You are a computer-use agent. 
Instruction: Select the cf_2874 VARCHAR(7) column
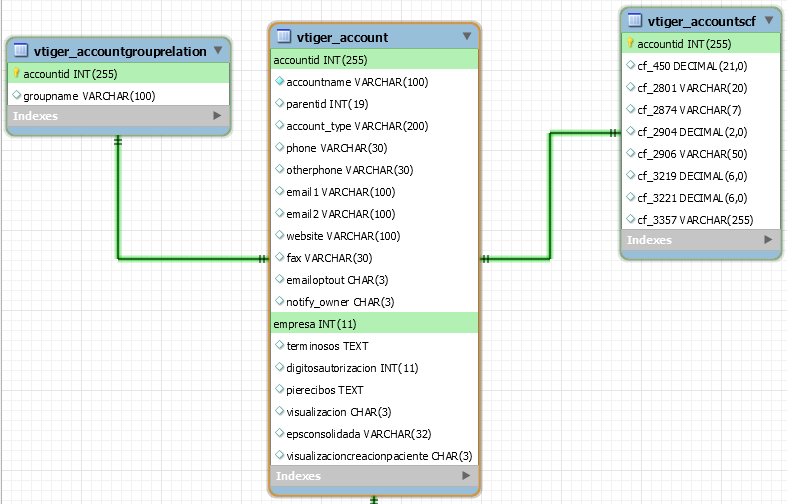701,109
